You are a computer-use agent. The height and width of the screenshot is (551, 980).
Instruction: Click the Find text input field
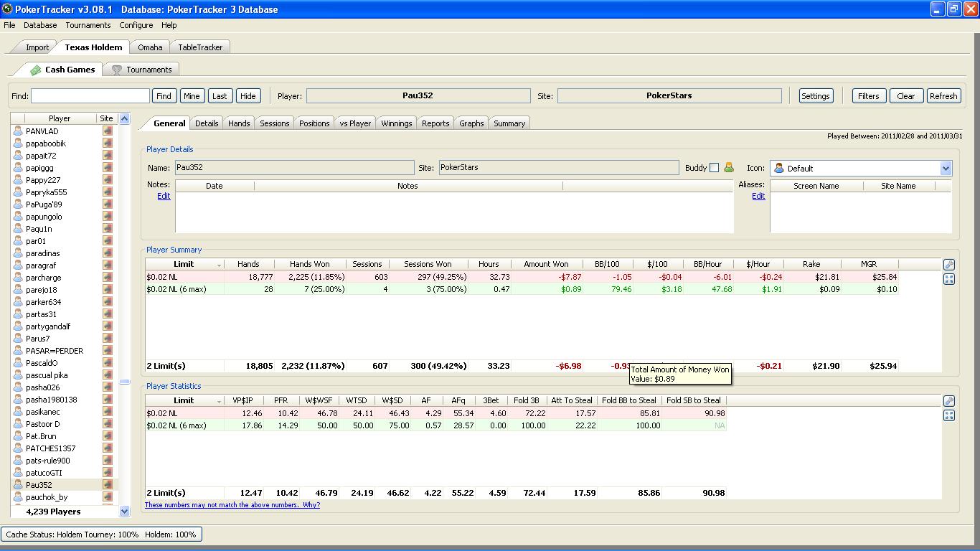pyautogui.click(x=90, y=96)
